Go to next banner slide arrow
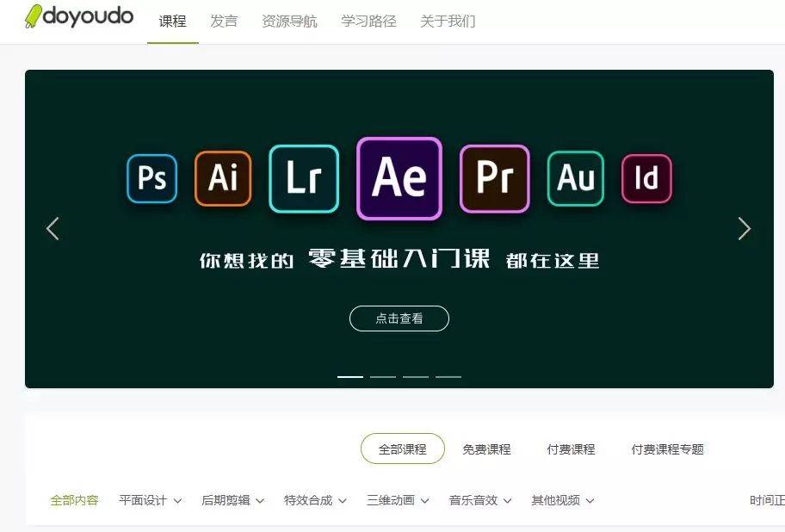This screenshot has width=785, height=532. (x=745, y=229)
